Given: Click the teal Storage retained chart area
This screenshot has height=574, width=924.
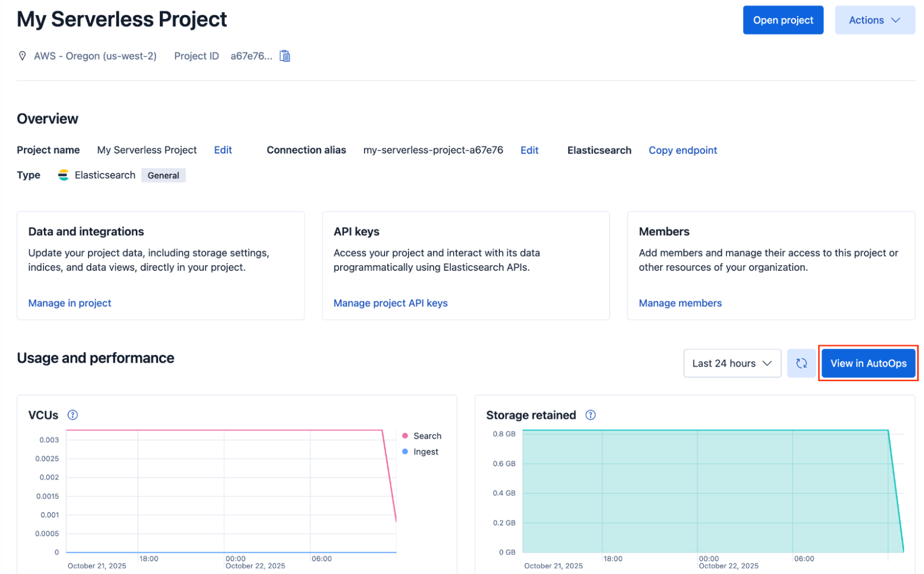Looking at the screenshot, I should (705, 491).
